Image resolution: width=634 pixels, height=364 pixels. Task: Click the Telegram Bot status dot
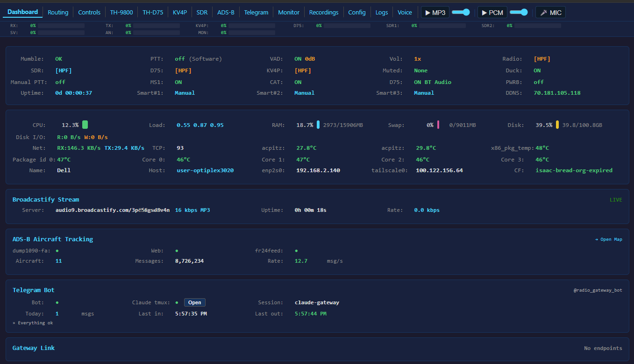point(57,302)
